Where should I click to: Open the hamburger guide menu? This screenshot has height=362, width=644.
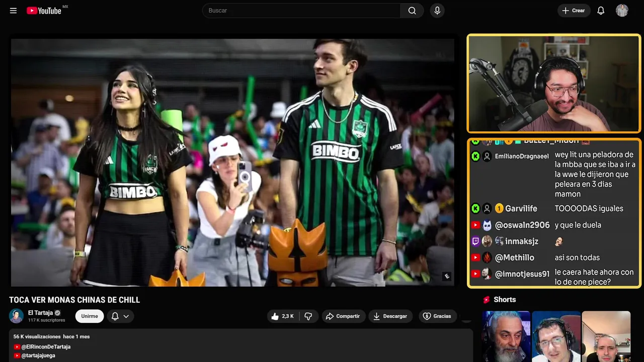[x=13, y=11]
